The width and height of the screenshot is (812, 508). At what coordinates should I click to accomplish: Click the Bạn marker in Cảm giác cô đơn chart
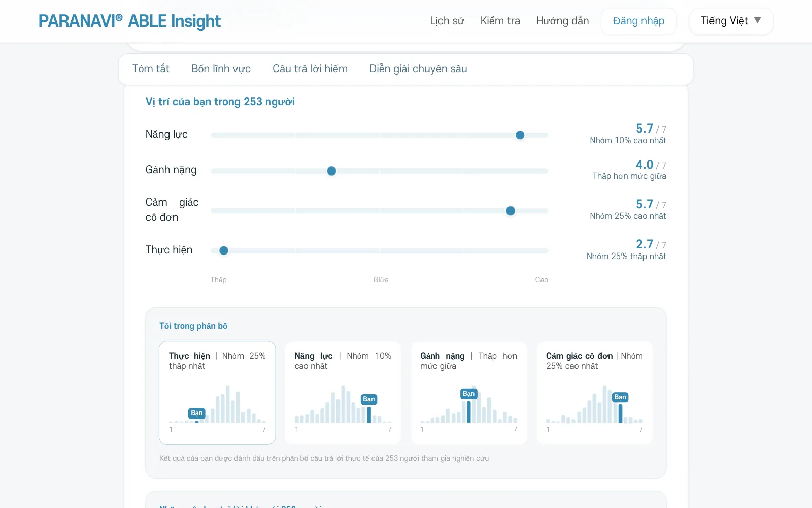(620, 397)
